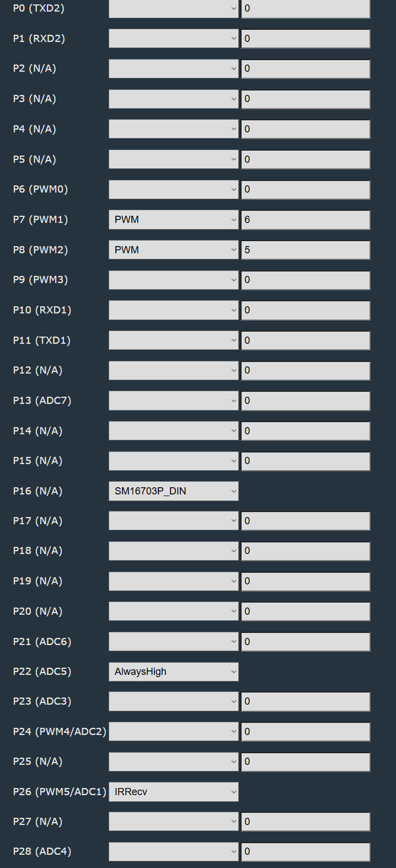
Task: Open the P16 SM16703P_DIN dropdown
Action: [173, 491]
